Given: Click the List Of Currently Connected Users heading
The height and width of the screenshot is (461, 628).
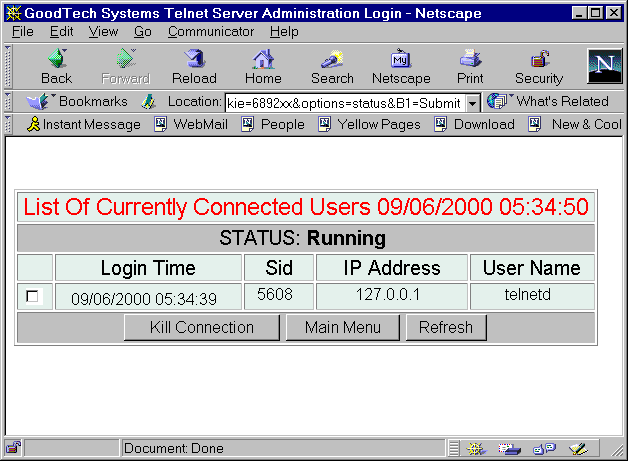Looking at the screenshot, I should tap(306, 207).
